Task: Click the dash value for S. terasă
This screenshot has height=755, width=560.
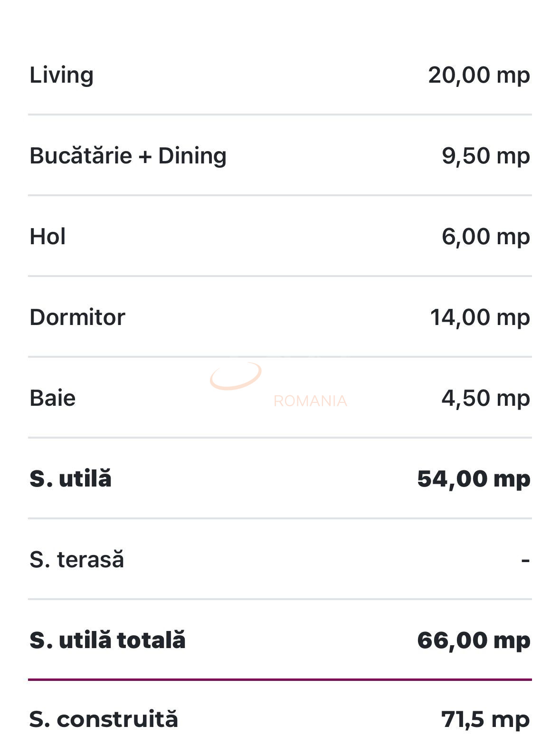Action: click(525, 561)
